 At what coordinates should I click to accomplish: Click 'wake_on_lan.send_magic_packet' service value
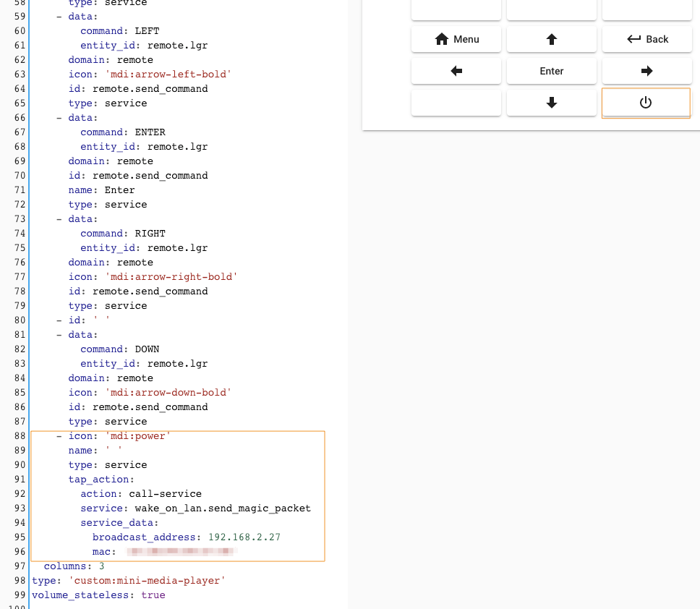223,508
